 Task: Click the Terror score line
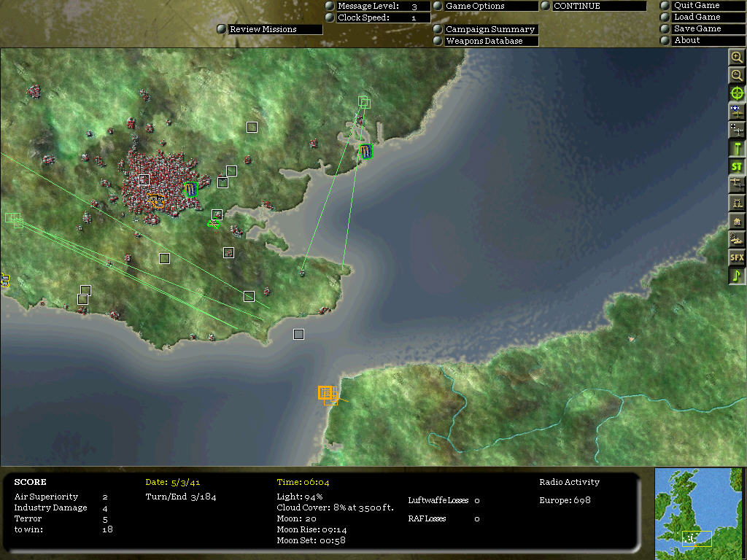[61, 518]
